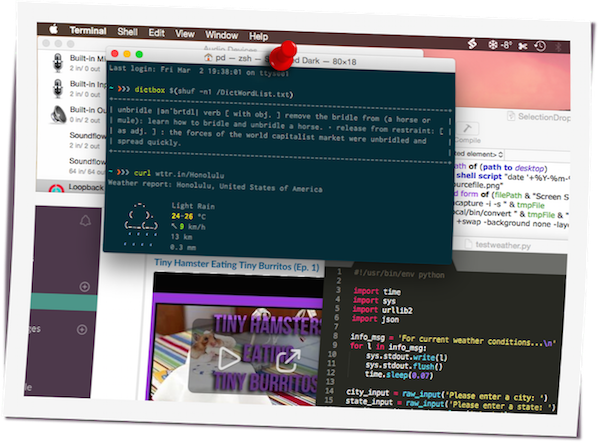
Task: Click the yellow minimize button on Terminal
Action: pyautogui.click(x=127, y=54)
